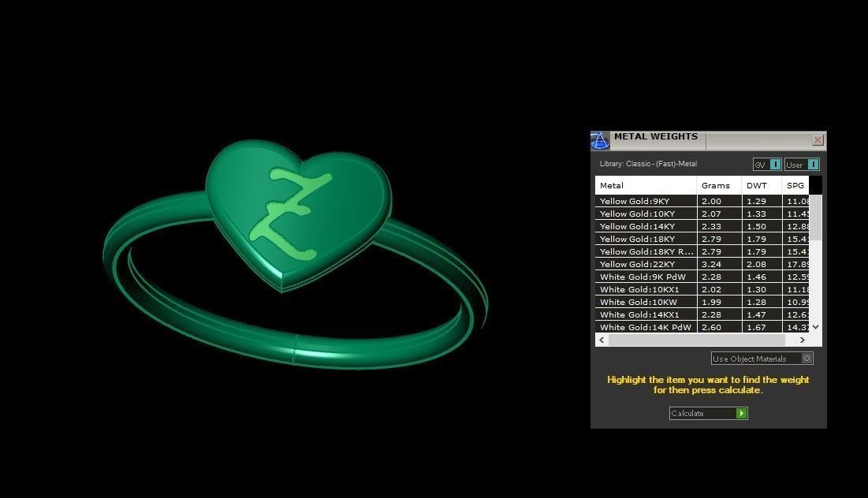Select the Yellow Gold:9KY row

(x=702, y=201)
